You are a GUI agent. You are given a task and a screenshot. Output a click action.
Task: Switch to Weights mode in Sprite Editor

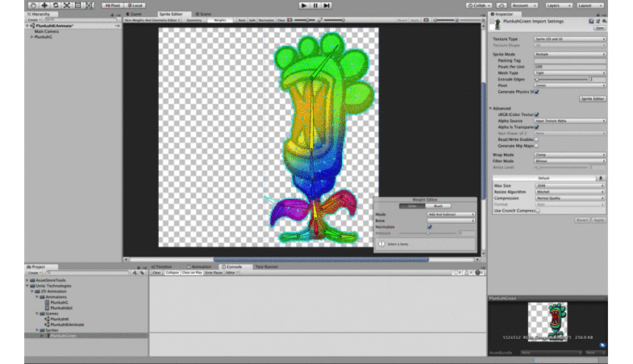pos(220,20)
